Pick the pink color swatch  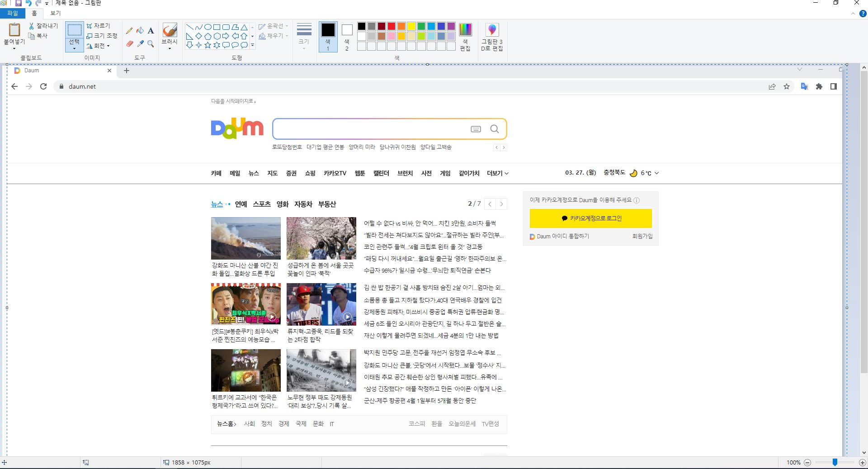coord(392,36)
